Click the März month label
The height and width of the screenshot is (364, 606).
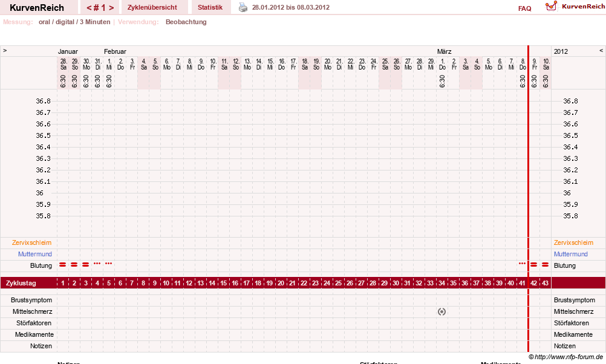[444, 51]
